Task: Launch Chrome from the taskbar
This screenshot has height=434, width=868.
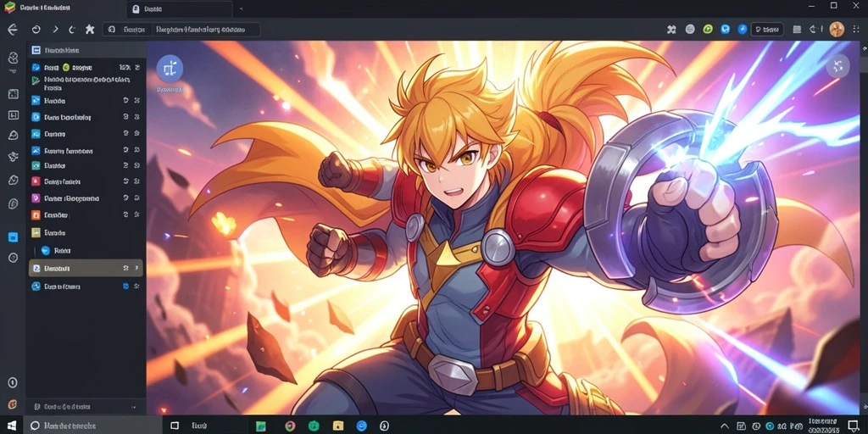Action: pyautogui.click(x=290, y=426)
